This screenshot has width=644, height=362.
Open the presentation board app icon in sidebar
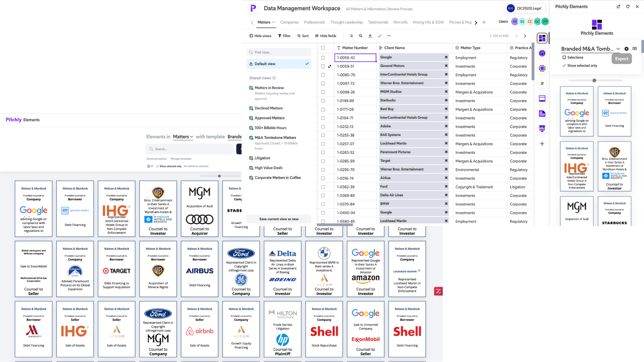tap(542, 129)
